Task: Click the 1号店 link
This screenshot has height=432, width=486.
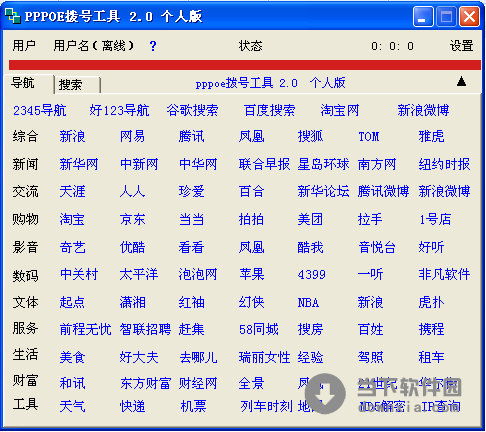Action: coord(435,220)
